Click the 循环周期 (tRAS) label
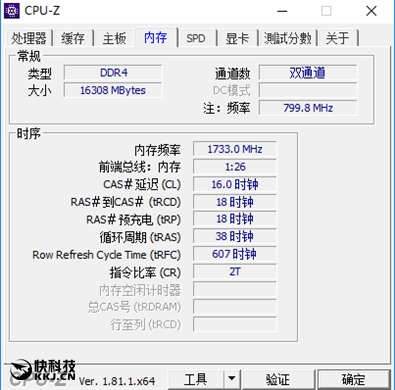The height and width of the screenshot is (390, 395). pyautogui.click(x=140, y=237)
